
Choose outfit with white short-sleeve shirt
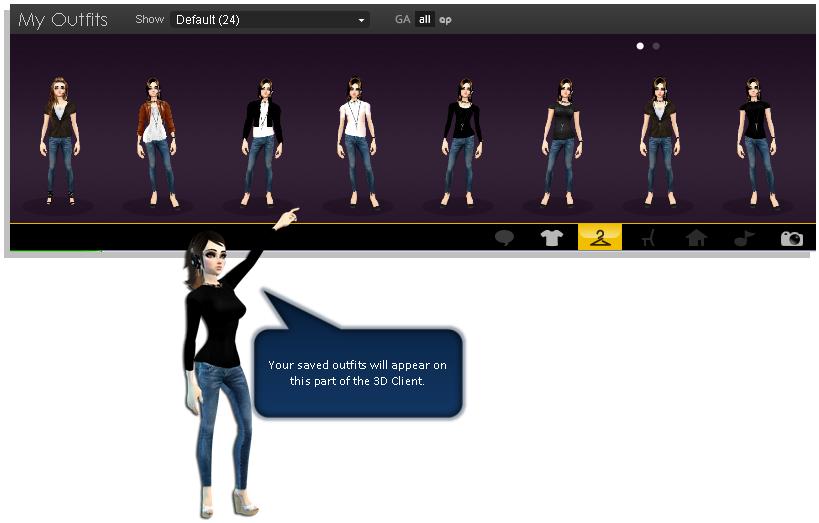[358, 142]
